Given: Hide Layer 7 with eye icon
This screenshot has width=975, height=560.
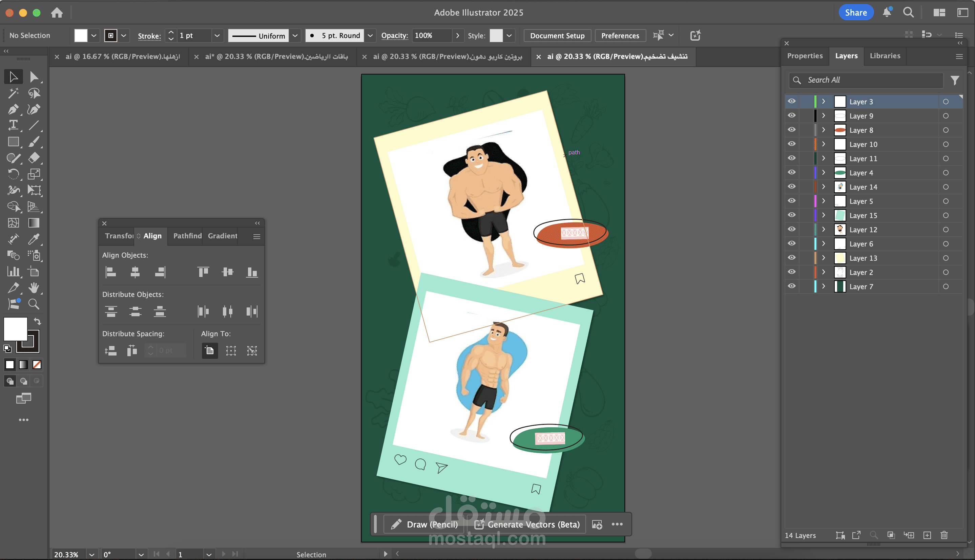Looking at the screenshot, I should 791,286.
